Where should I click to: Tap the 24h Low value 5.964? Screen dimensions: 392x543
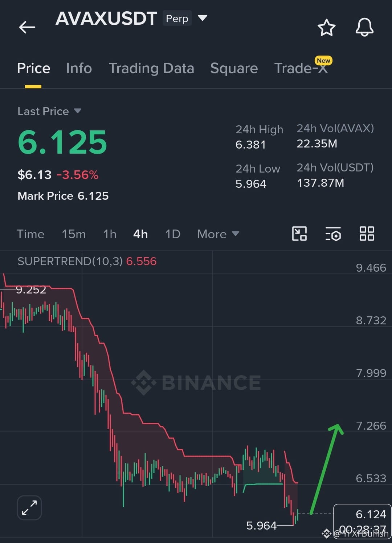[x=251, y=184]
